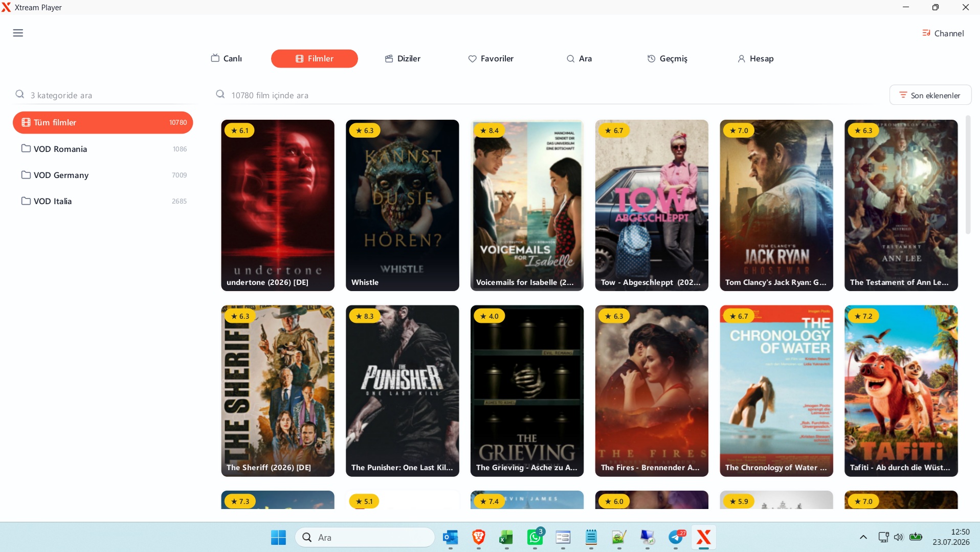
Task: Open the Windows Start menu
Action: point(278,537)
